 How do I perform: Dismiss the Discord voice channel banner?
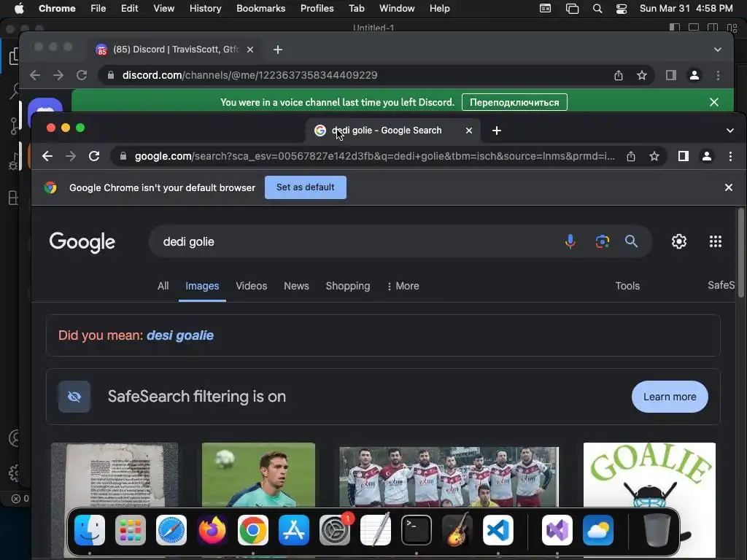coord(713,102)
